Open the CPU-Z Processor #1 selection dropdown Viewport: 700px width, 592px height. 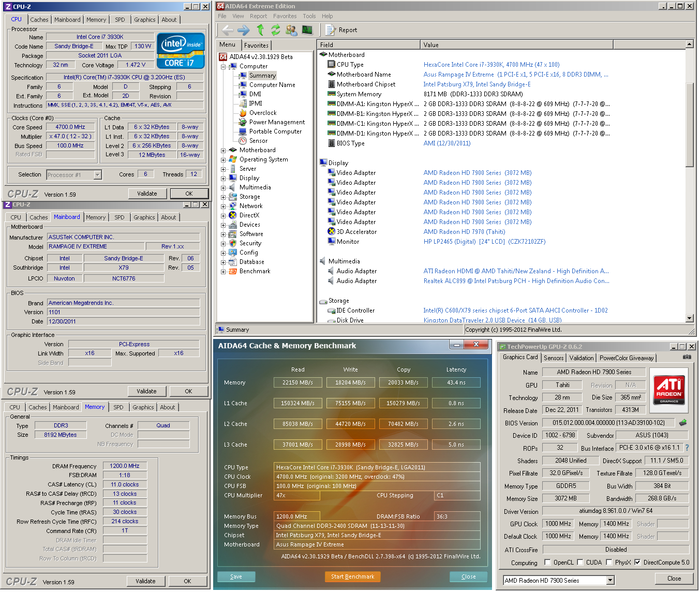[97, 175]
